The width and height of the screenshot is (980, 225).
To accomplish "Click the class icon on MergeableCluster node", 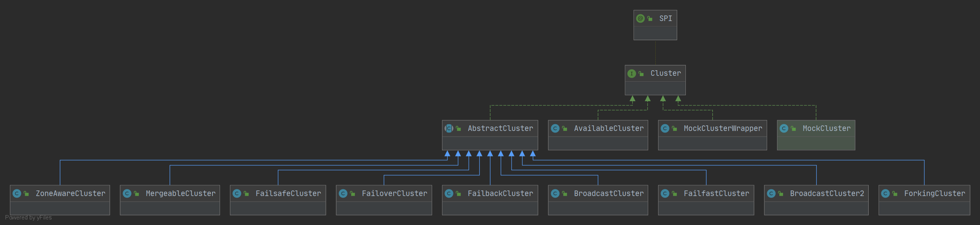I will tap(127, 193).
